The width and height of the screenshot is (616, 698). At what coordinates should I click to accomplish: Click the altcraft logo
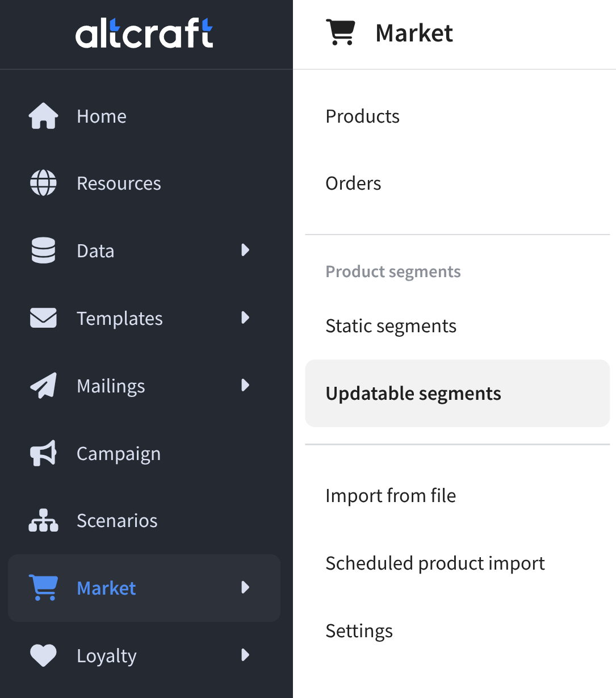pyautogui.click(x=144, y=33)
